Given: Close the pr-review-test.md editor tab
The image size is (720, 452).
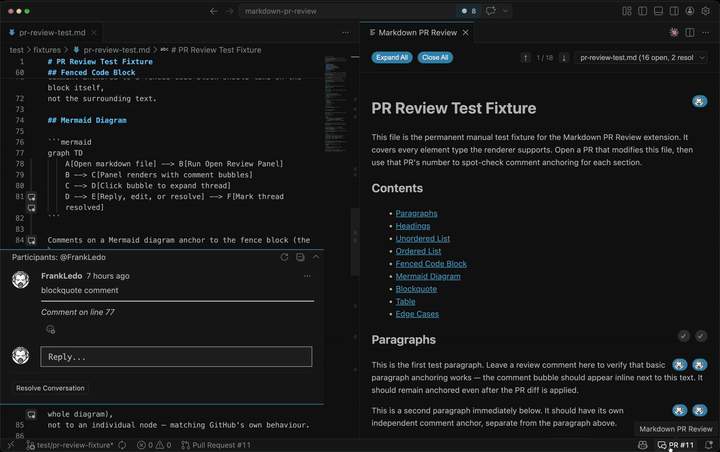Looking at the screenshot, I should 94,33.
